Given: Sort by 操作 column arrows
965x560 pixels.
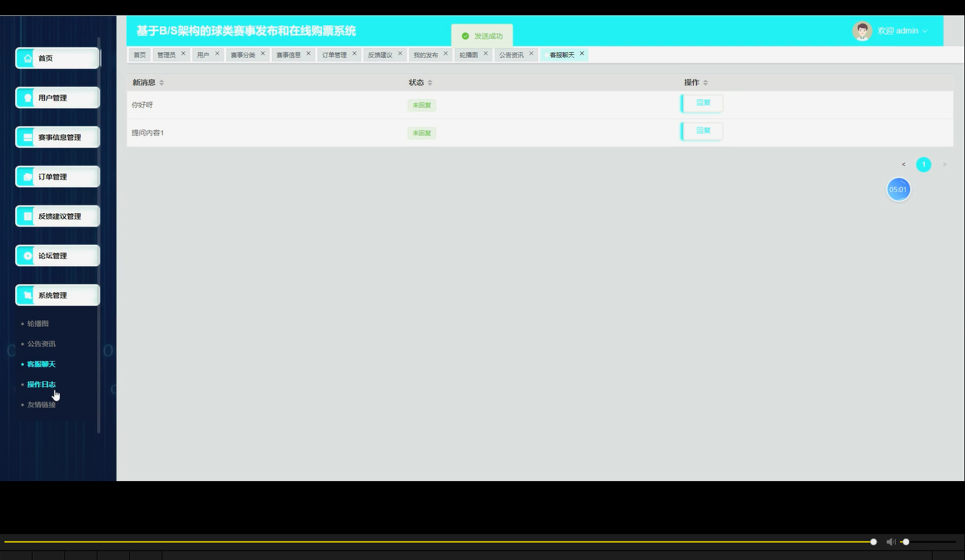Looking at the screenshot, I should point(705,83).
